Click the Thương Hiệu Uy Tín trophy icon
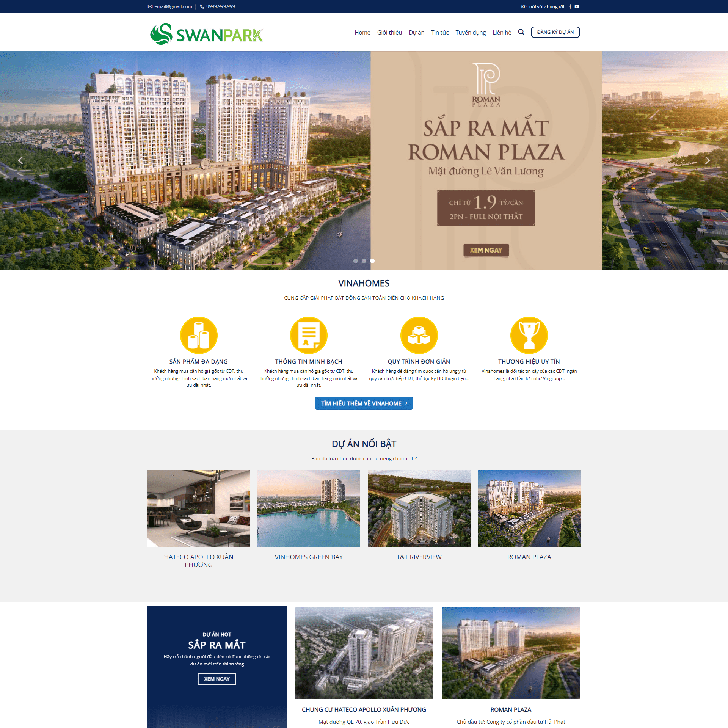This screenshot has height=728, width=728. [529, 335]
